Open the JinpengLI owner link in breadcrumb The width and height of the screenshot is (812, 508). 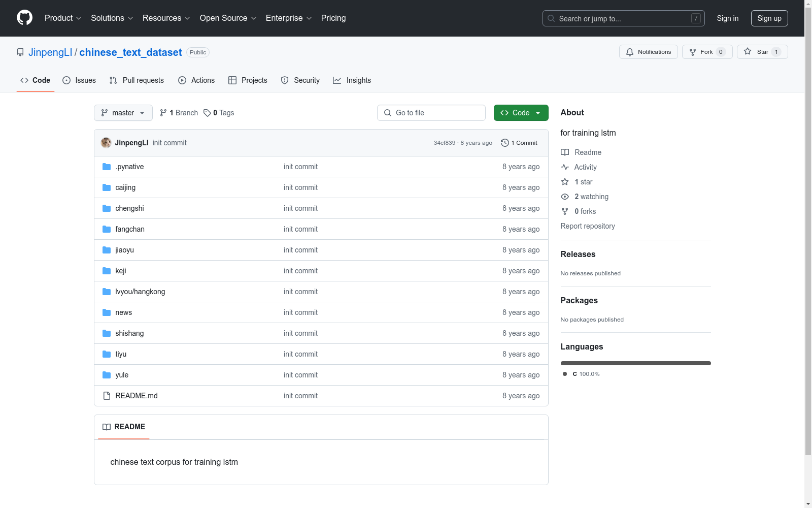tap(50, 52)
